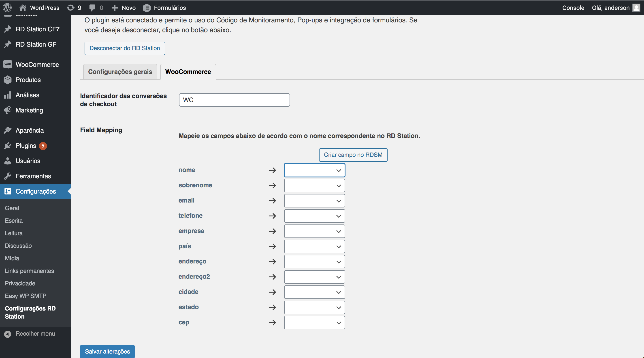Open Produtos box icon in sidebar
Image resolution: width=644 pixels, height=358 pixels.
[8, 80]
